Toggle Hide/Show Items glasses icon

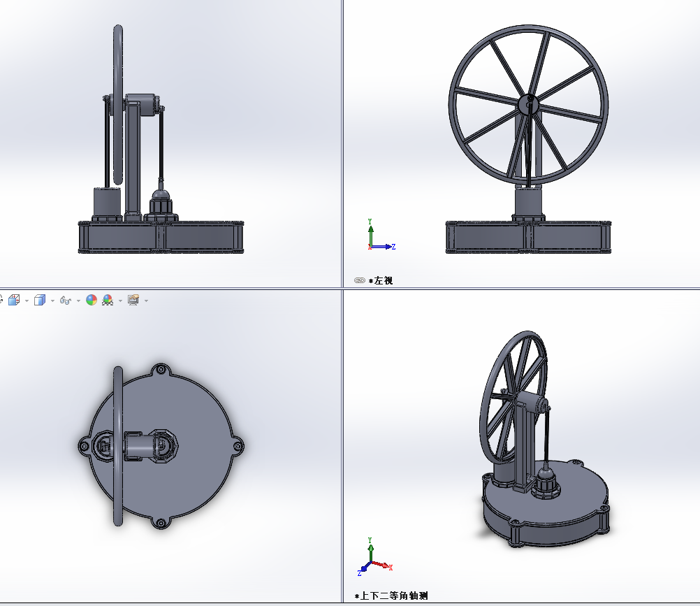point(66,301)
